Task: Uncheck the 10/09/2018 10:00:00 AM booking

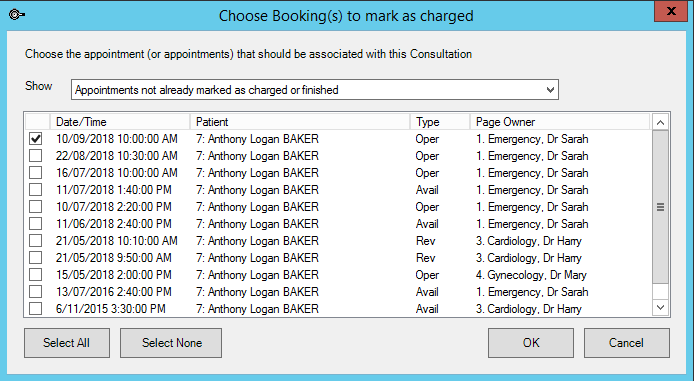Action: [35, 139]
